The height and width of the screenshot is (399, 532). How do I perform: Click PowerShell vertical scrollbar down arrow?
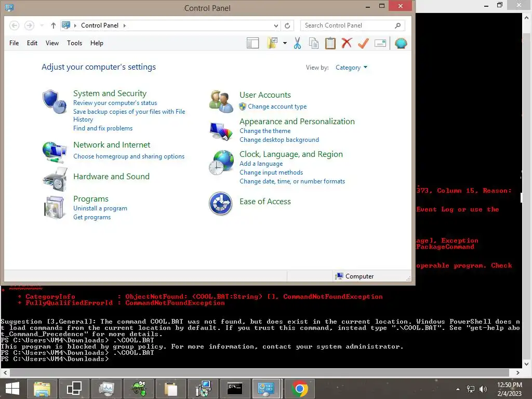(x=527, y=364)
